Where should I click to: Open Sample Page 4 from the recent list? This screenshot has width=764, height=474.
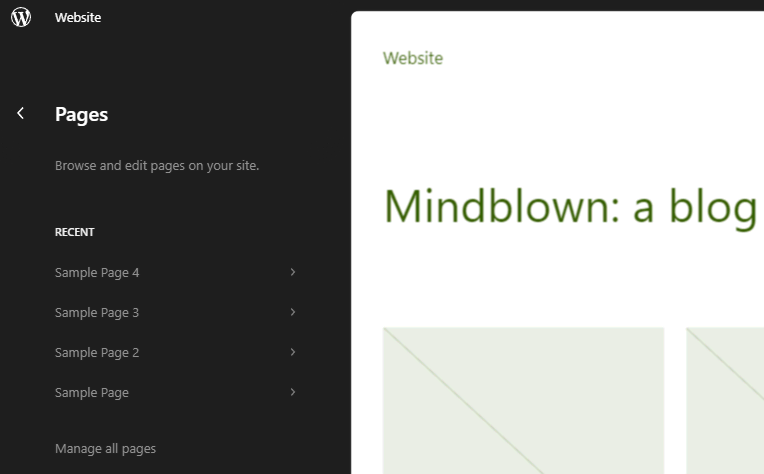pyautogui.click(x=175, y=272)
